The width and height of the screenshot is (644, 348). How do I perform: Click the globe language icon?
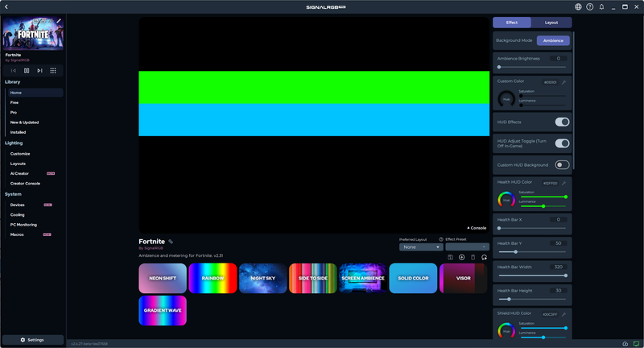[x=578, y=6]
